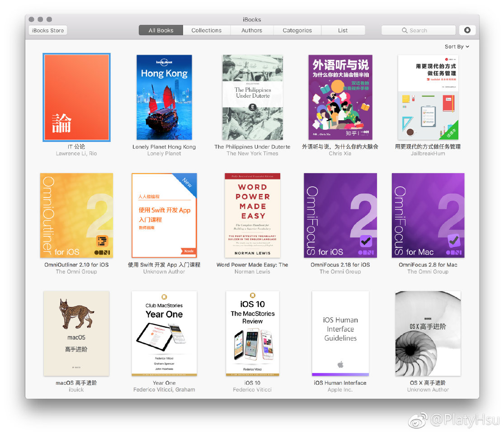Open the macOS 高手进阶 lynx cover book

click(76, 333)
